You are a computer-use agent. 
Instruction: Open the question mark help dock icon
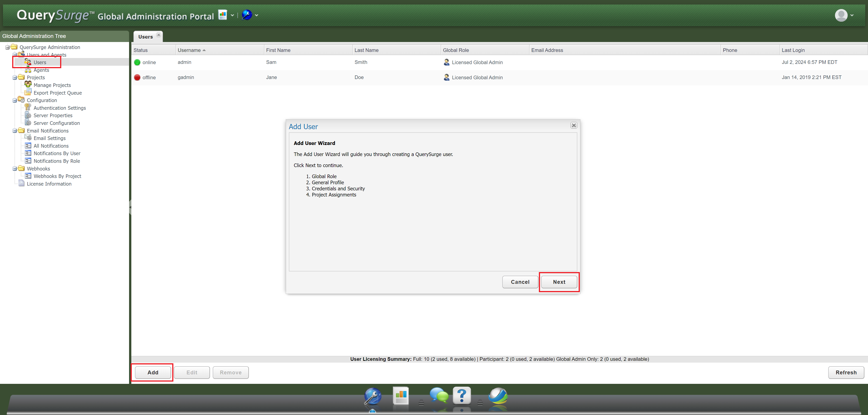pyautogui.click(x=462, y=396)
